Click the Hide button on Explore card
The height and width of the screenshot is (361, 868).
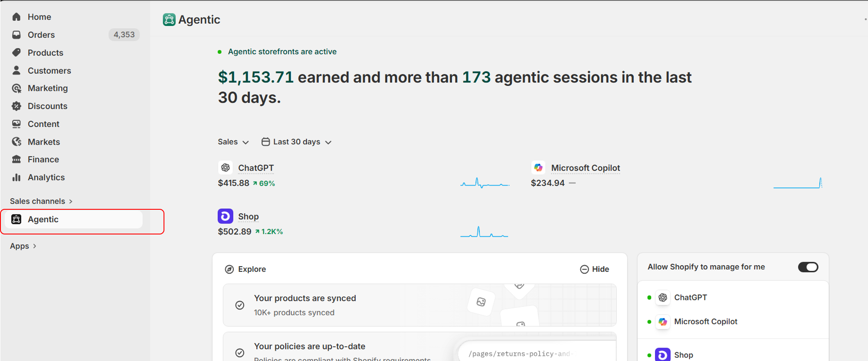[595, 270]
